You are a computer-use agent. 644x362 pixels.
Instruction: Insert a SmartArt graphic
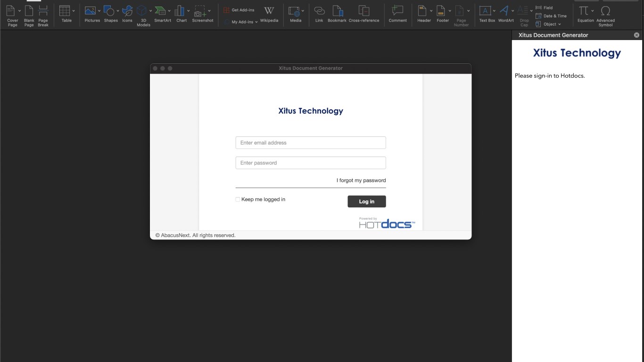click(163, 14)
